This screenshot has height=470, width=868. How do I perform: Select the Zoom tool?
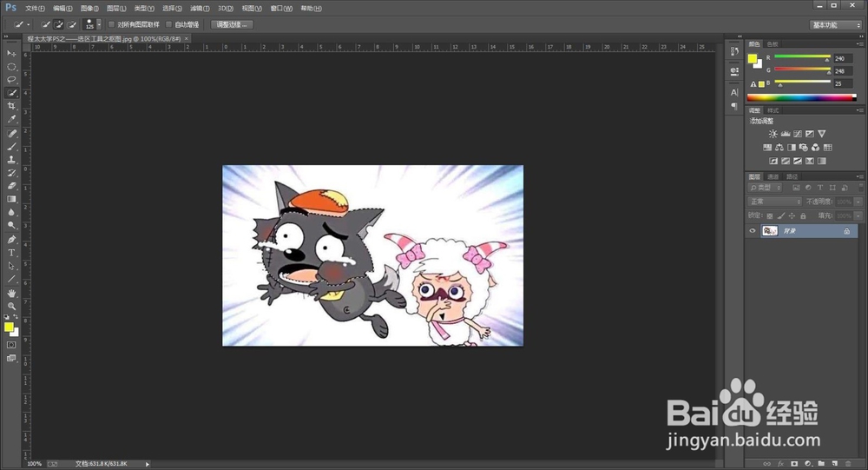[x=11, y=306]
